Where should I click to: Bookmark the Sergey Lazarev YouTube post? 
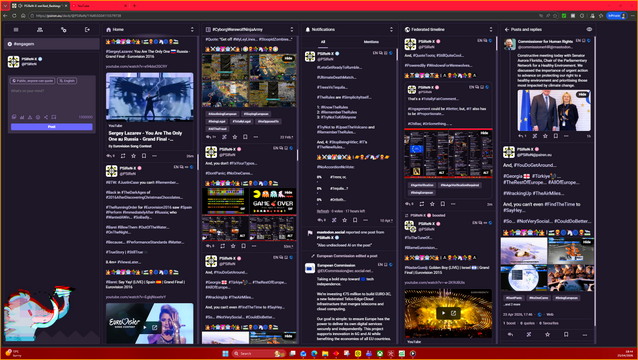pyautogui.click(x=144, y=156)
